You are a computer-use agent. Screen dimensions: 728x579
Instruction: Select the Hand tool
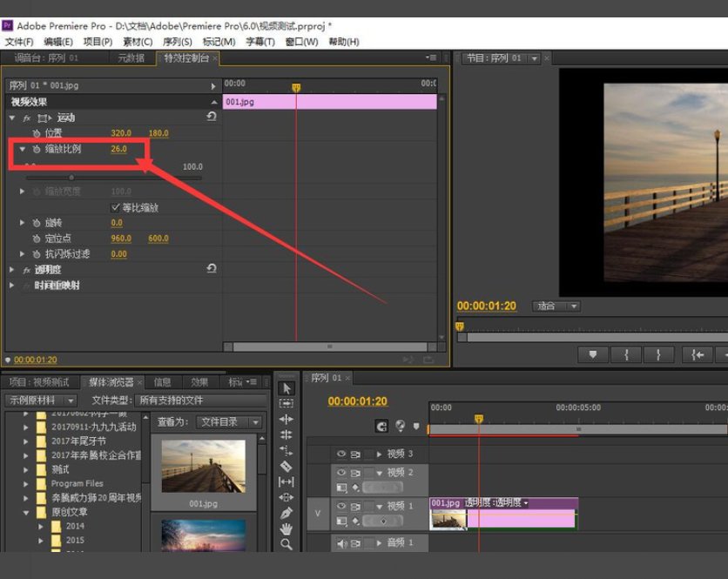click(287, 529)
